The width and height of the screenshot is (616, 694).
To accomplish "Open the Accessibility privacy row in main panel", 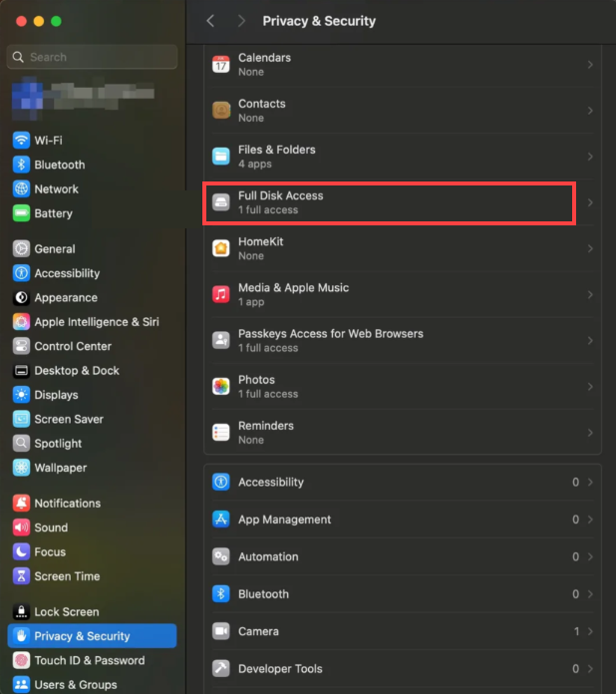I will click(403, 482).
